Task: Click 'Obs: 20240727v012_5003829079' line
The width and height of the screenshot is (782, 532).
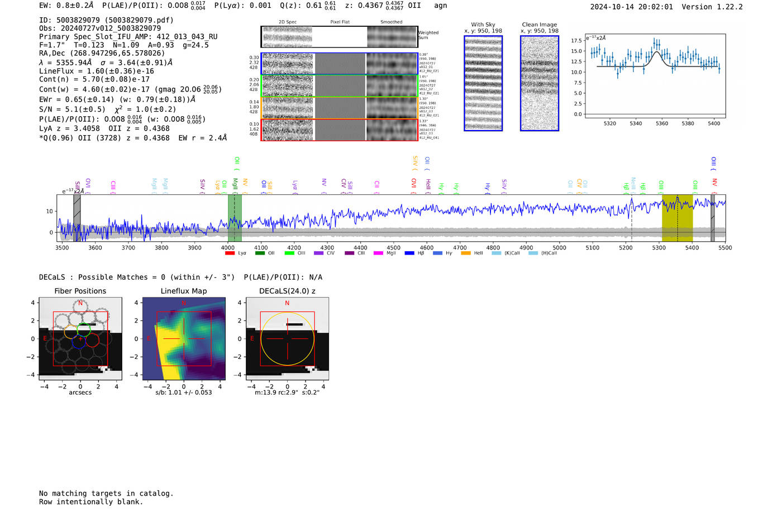Action: [x=100, y=28]
